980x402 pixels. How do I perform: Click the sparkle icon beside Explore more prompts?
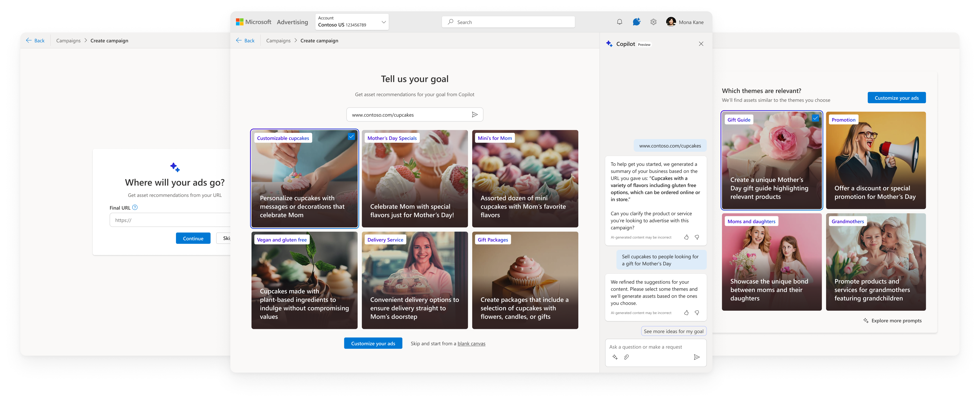(x=866, y=321)
